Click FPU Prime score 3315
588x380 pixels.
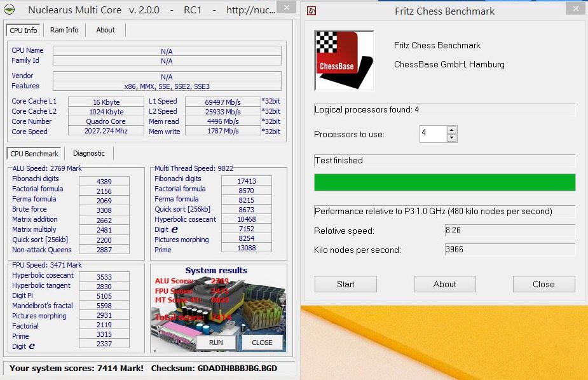coord(104,334)
